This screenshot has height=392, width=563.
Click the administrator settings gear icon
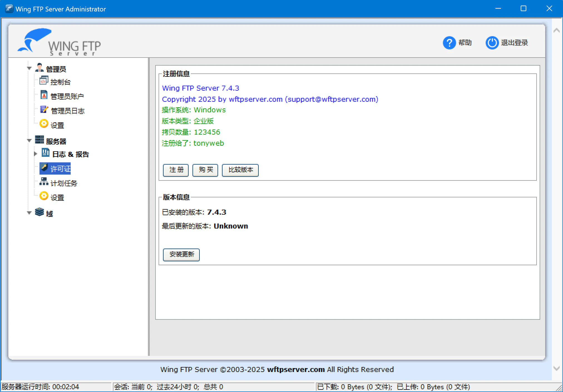(44, 123)
